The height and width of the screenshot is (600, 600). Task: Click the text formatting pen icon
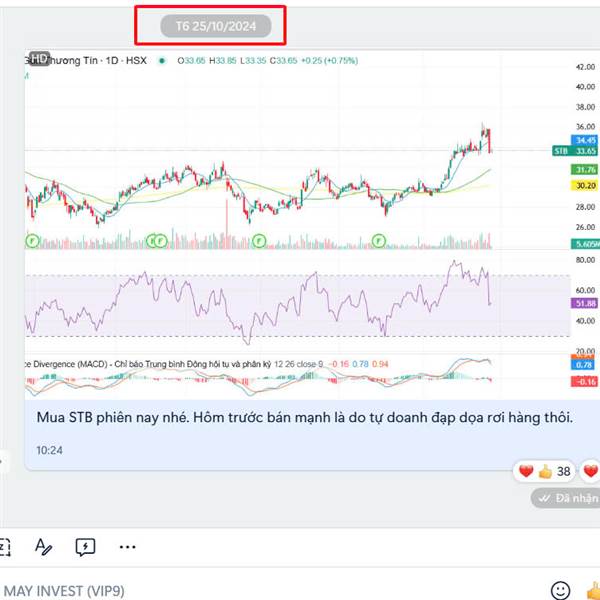pyautogui.click(x=43, y=547)
